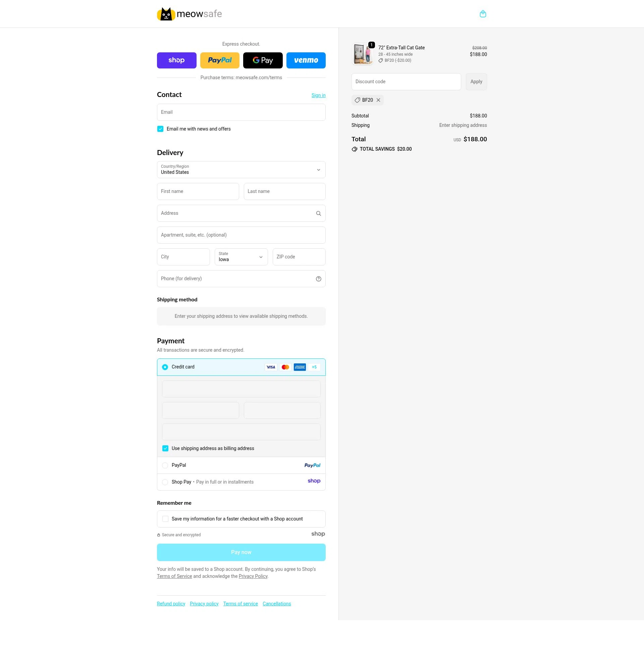Express checkout with the shop button
Viewport: 644px width, 647px height.
pyautogui.click(x=176, y=60)
